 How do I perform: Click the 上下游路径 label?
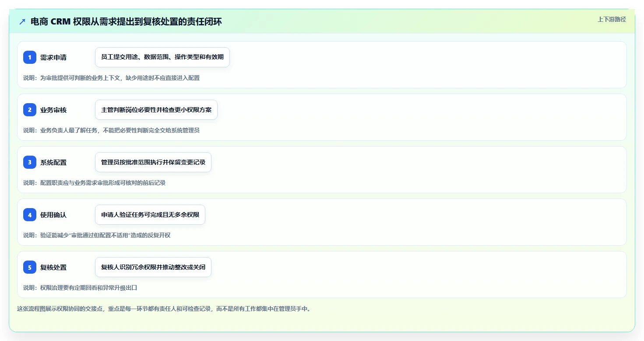(x=612, y=19)
